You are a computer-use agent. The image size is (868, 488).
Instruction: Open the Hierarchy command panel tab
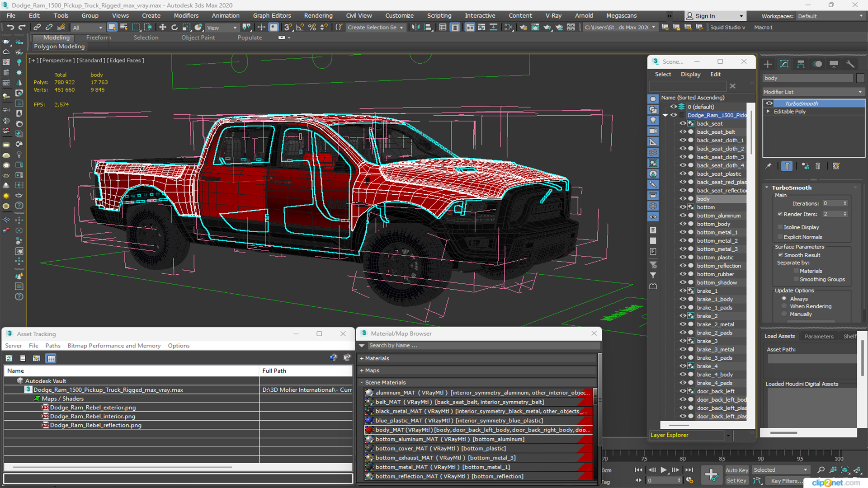801,64
